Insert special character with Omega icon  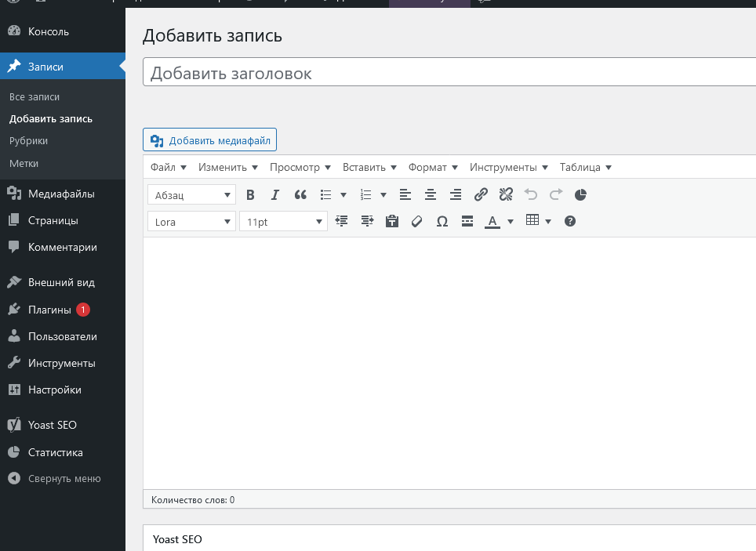point(442,222)
